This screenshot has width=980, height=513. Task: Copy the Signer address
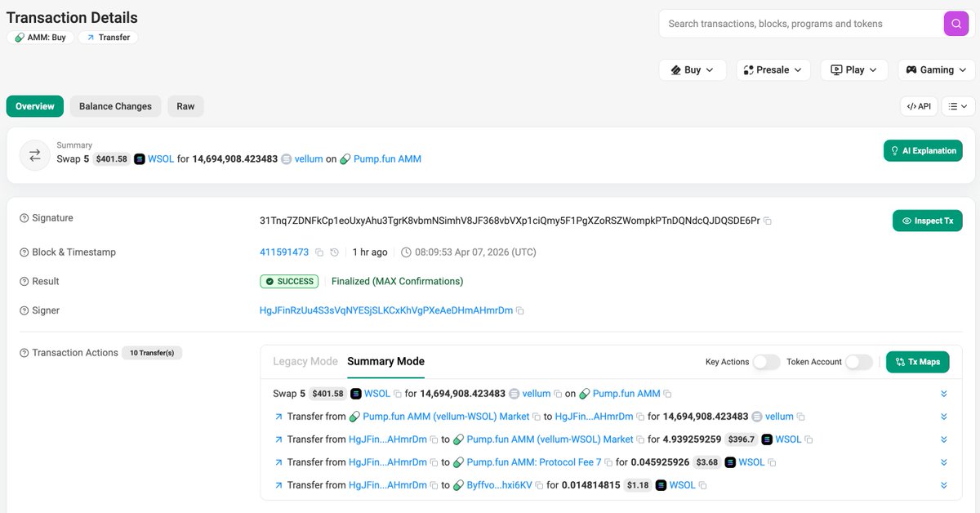point(520,311)
